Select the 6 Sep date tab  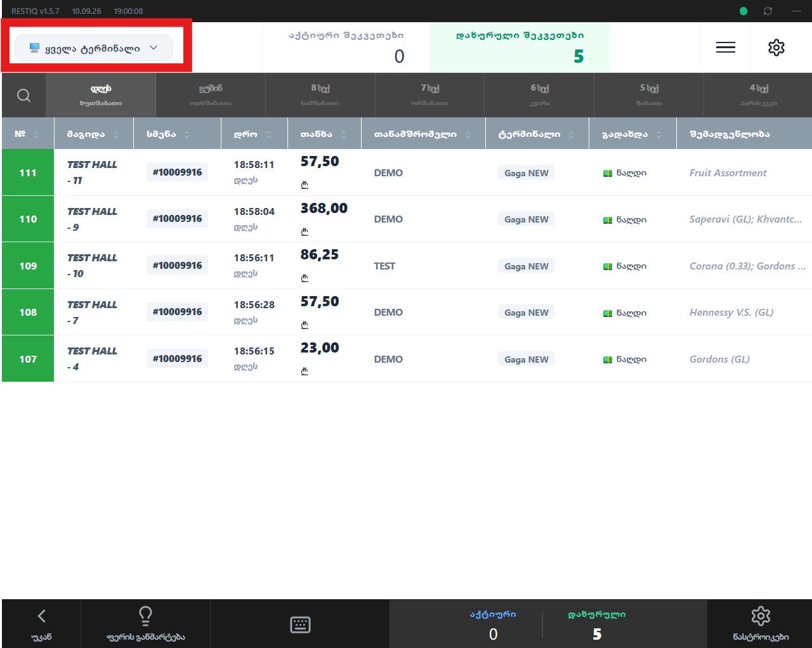tap(539, 95)
